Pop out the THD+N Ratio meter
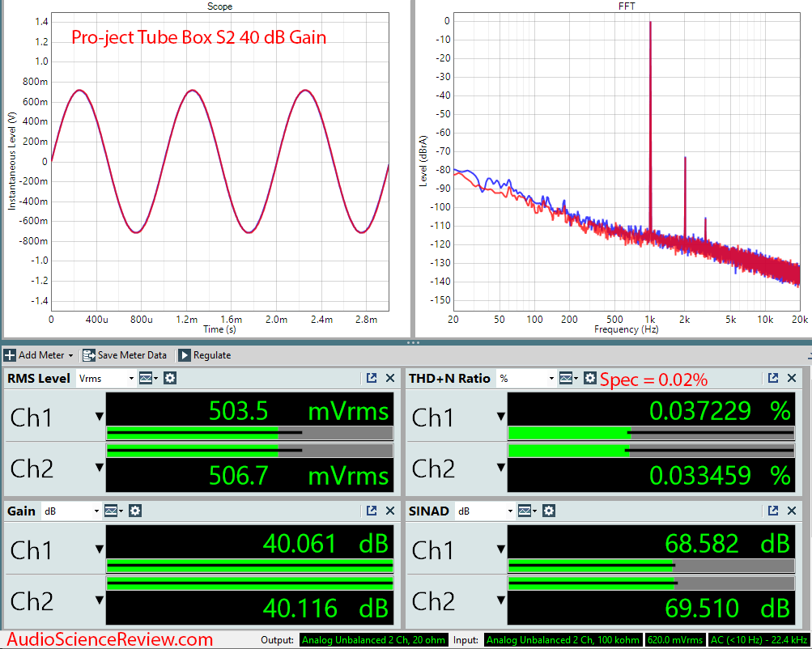This screenshot has height=649, width=812. [x=772, y=379]
